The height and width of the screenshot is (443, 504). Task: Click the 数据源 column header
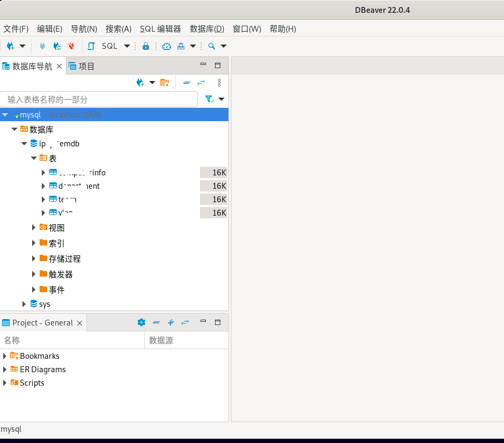187,341
